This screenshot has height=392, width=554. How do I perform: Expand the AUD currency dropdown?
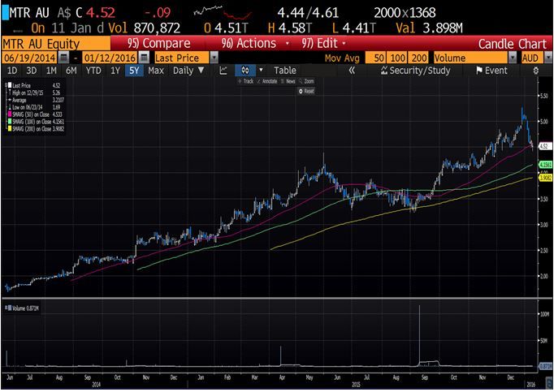coord(548,58)
